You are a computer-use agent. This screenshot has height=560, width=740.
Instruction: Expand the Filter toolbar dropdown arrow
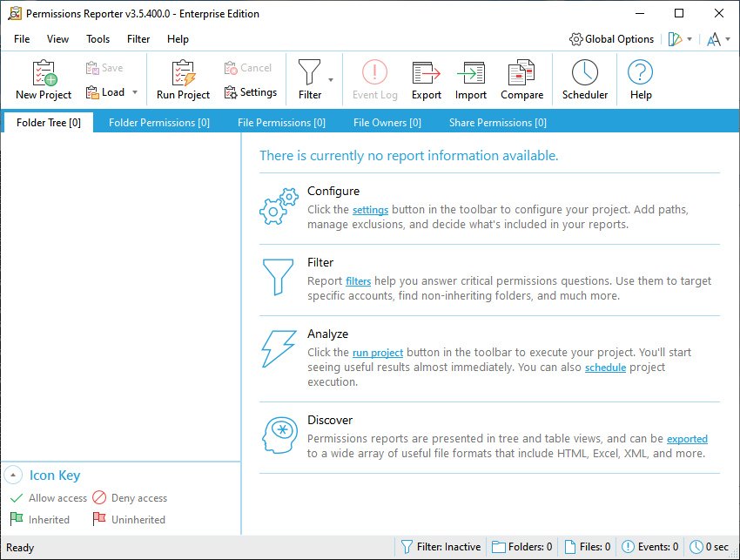331,80
